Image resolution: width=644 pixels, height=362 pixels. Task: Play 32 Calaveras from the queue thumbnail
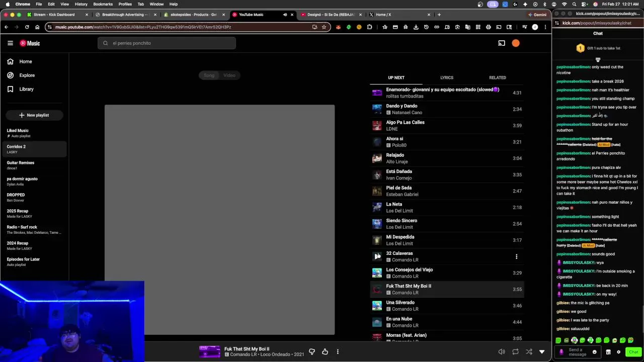point(377,256)
